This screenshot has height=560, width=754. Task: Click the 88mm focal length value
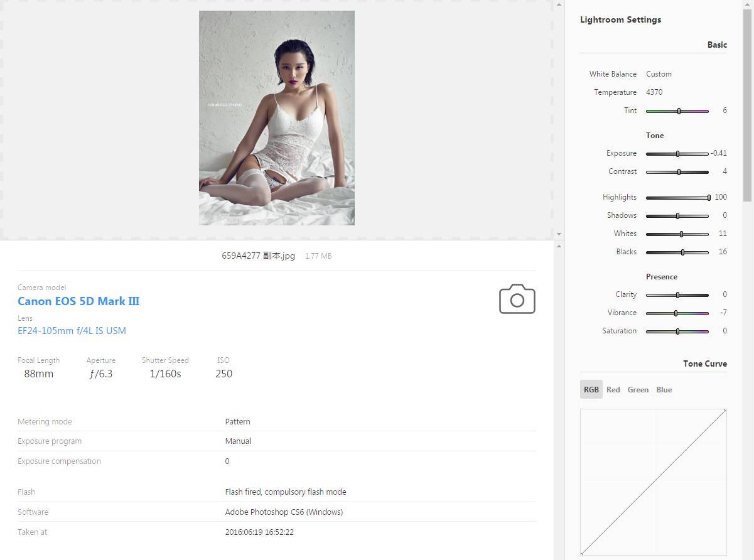click(39, 374)
